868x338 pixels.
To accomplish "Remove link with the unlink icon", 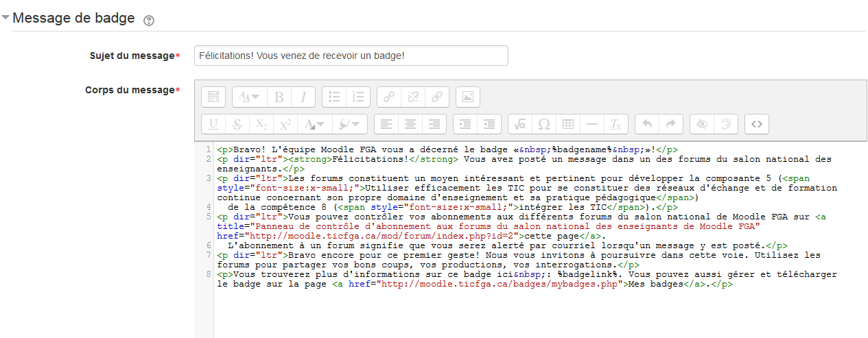I will point(413,97).
